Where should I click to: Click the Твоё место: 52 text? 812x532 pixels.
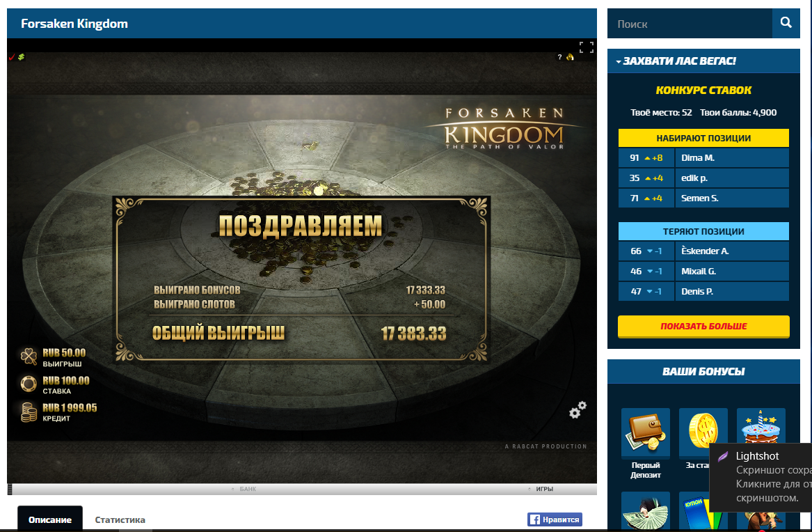click(661, 112)
